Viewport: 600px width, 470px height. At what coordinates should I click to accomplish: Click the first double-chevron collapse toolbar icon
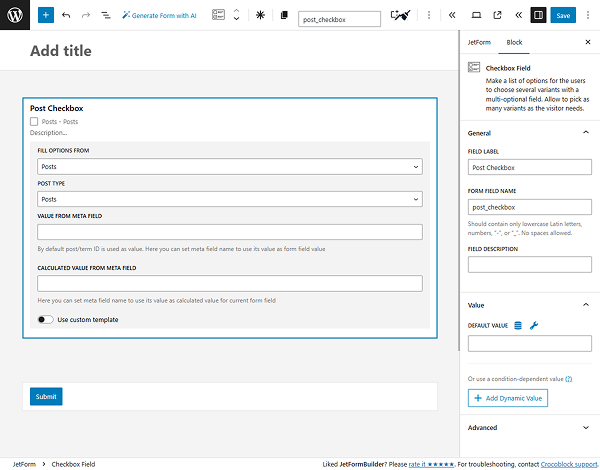(452, 15)
